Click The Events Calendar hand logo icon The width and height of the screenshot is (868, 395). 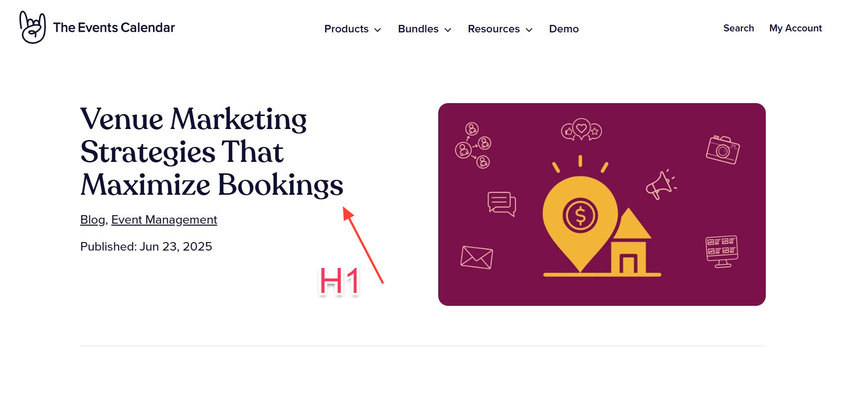coord(32,27)
